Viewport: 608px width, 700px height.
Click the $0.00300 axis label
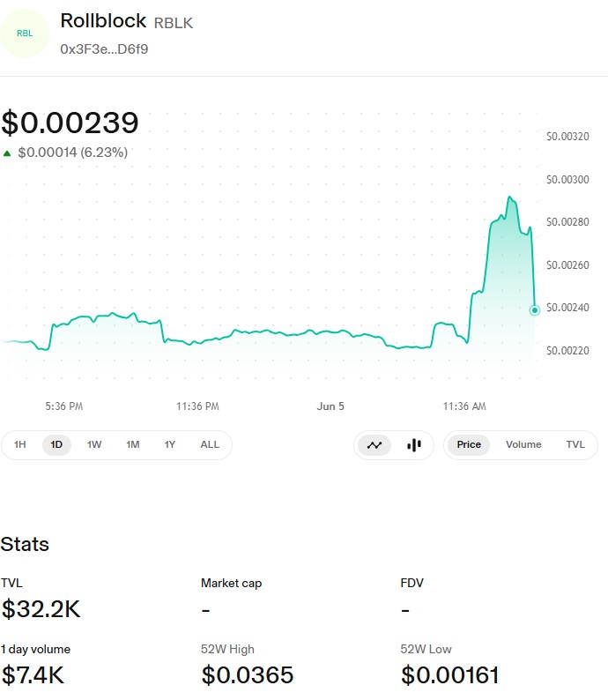pos(567,180)
